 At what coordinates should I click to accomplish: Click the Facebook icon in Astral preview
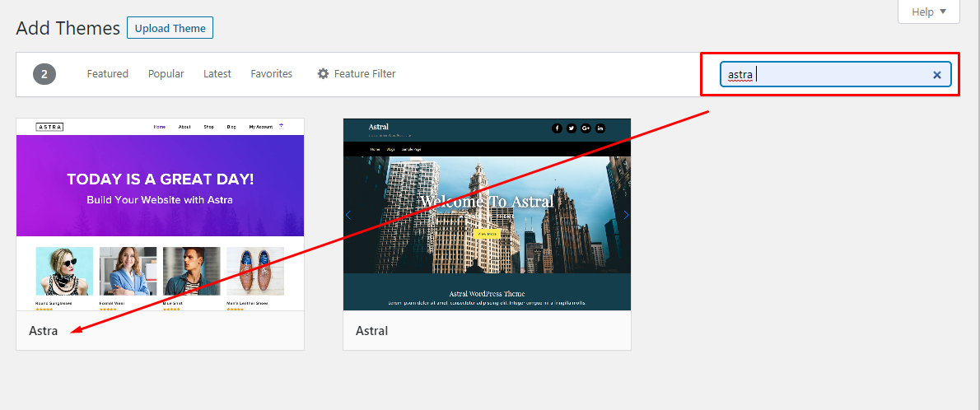557,128
